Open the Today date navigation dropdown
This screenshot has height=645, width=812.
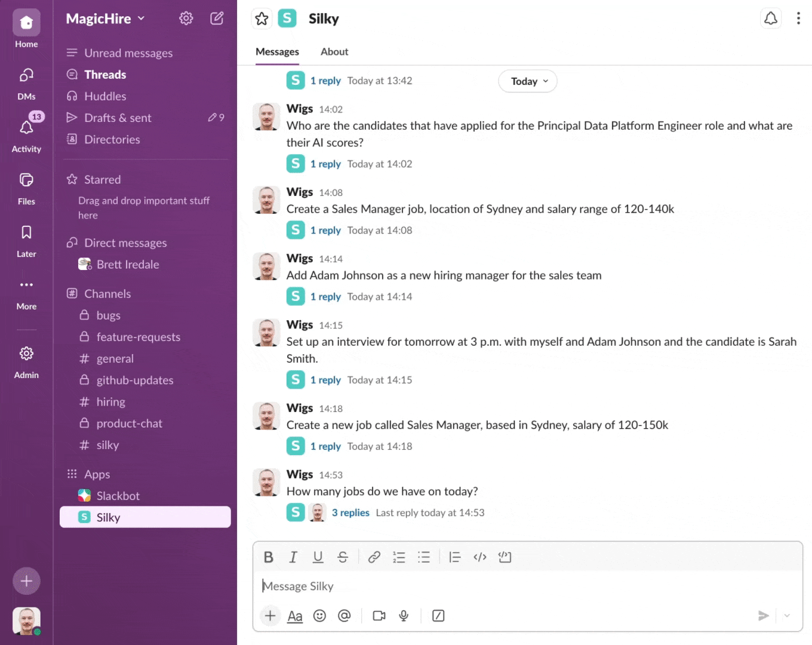point(527,81)
